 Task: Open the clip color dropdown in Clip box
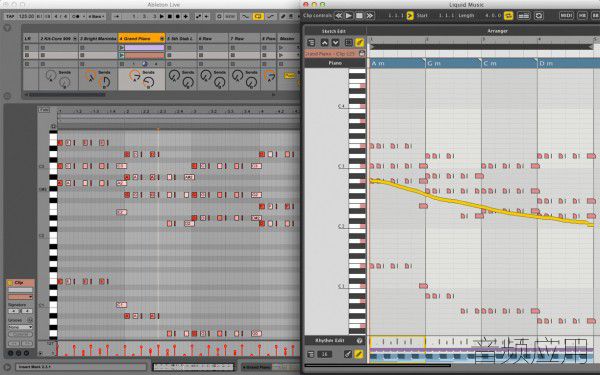[x=20, y=297]
